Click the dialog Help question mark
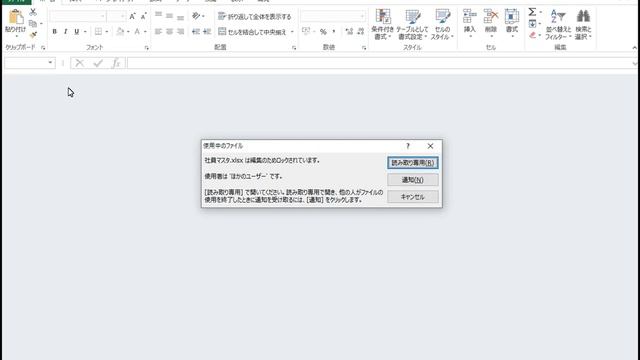The width and height of the screenshot is (640, 360). (407, 146)
